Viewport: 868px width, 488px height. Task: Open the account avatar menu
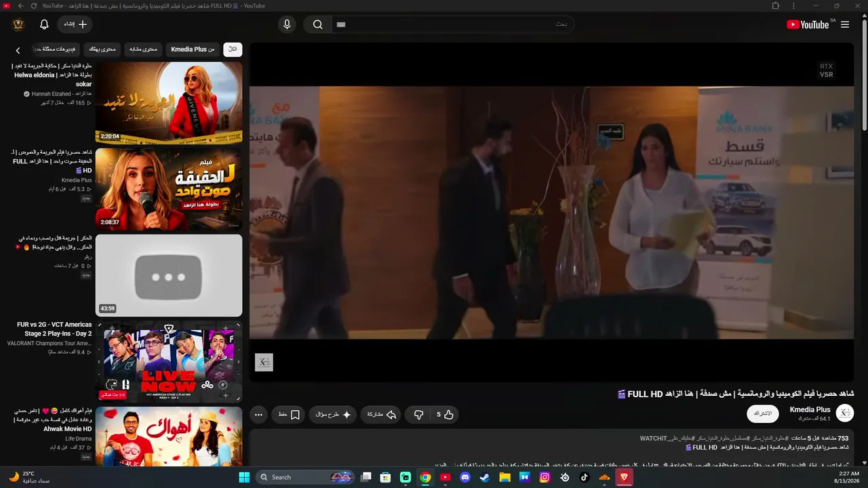(x=18, y=24)
